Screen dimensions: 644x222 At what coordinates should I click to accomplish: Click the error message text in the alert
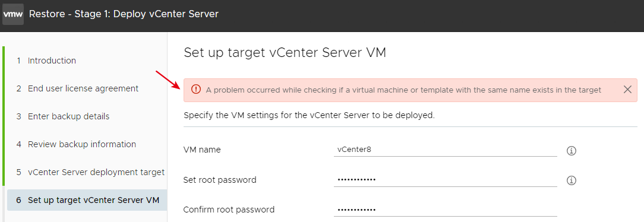pos(403,90)
